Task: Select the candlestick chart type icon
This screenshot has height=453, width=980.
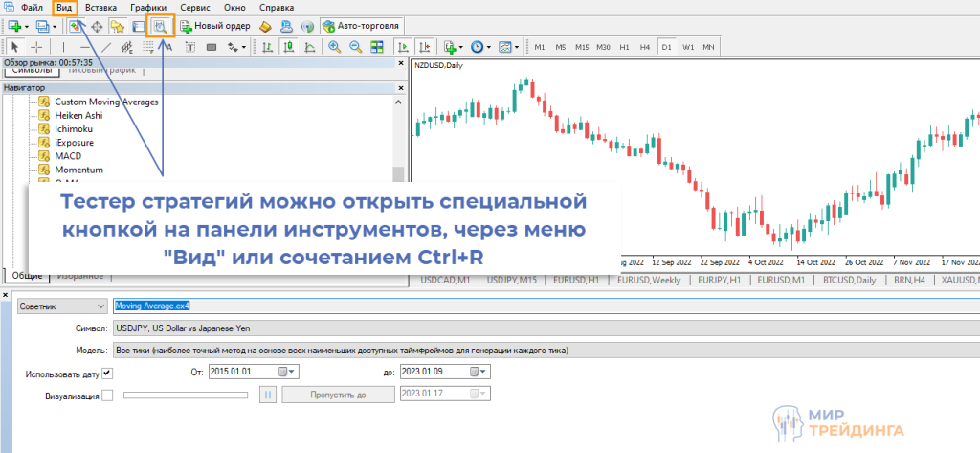Action: coord(286,46)
